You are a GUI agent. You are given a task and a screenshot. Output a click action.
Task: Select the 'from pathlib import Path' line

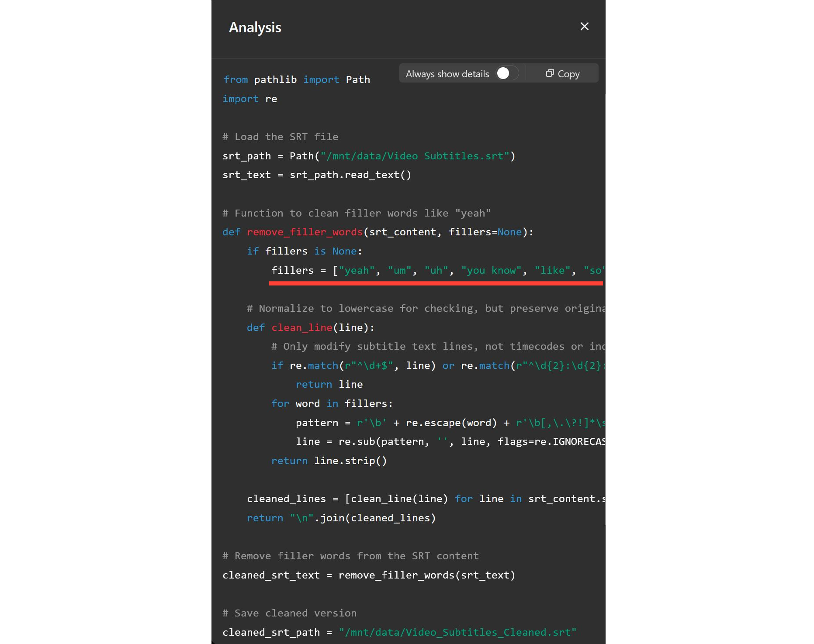[x=296, y=79]
